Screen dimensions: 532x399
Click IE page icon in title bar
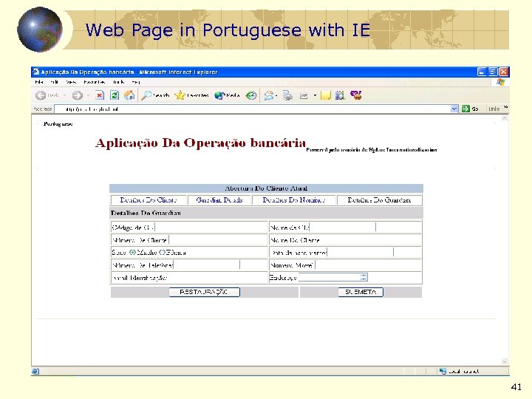(x=35, y=72)
